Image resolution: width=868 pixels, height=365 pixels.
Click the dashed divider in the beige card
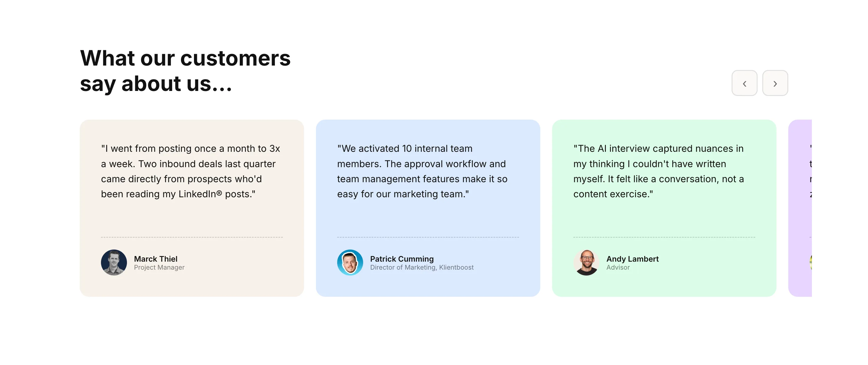(192, 237)
